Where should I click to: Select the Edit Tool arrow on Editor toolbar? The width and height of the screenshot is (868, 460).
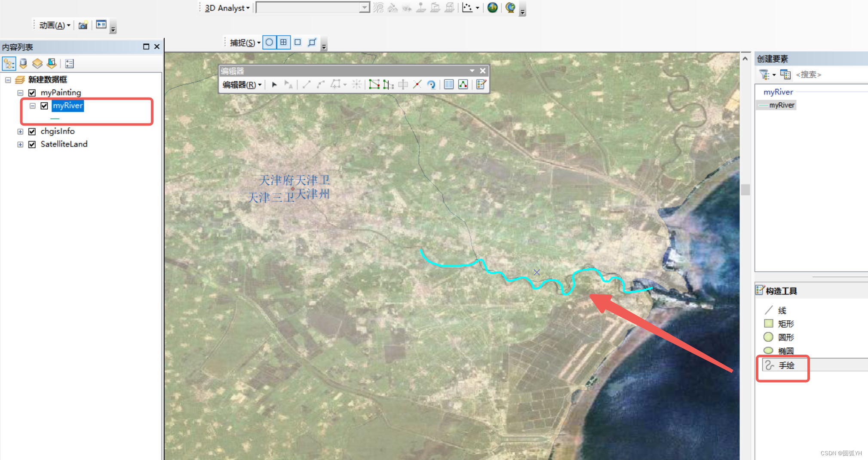[x=275, y=84]
